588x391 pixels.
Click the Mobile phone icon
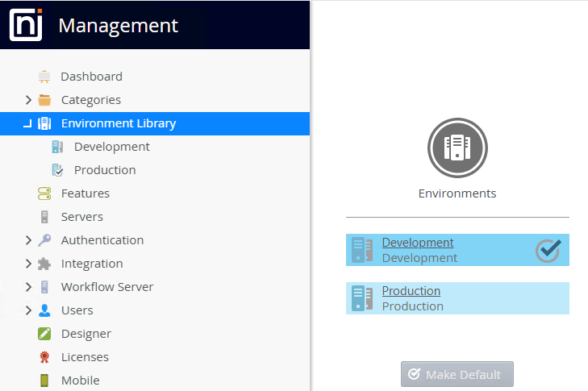tap(45, 381)
